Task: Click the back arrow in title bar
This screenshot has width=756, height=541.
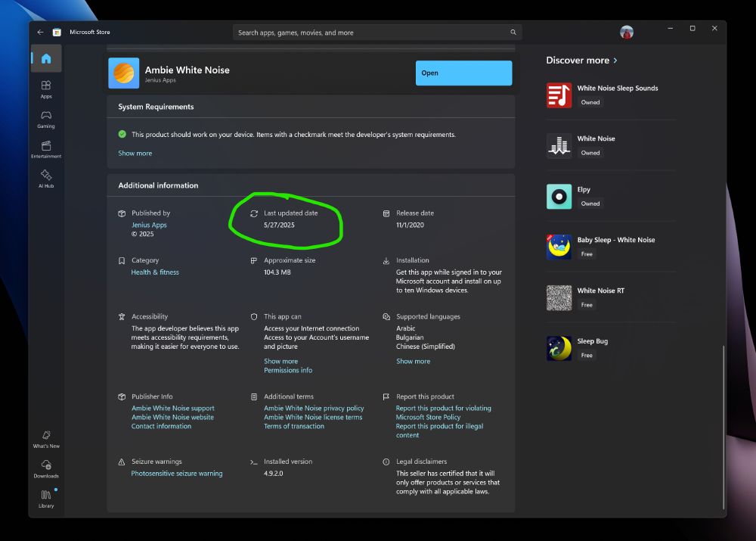Action: coord(41,32)
